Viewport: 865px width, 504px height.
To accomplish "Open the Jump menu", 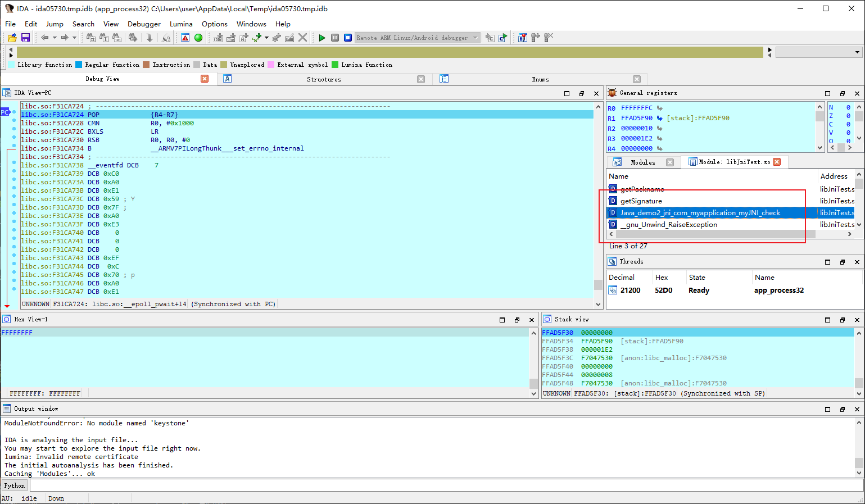I will (x=55, y=24).
